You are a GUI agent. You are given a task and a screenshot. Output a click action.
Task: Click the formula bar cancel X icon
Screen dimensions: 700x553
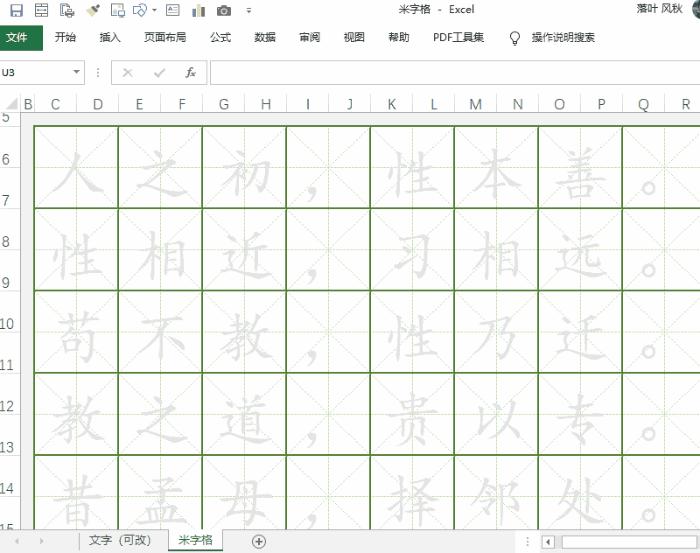pos(128,72)
